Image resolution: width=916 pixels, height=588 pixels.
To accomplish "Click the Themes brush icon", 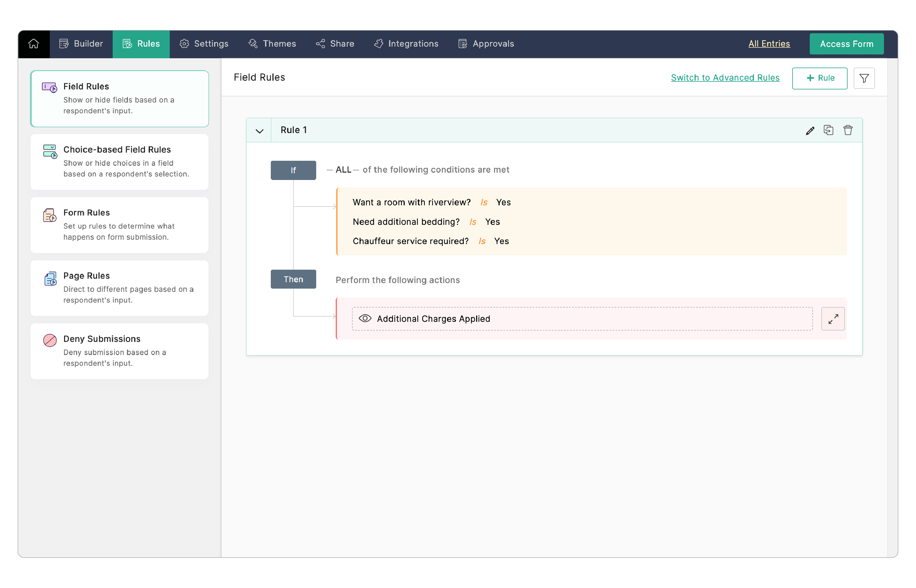I will 253,44.
